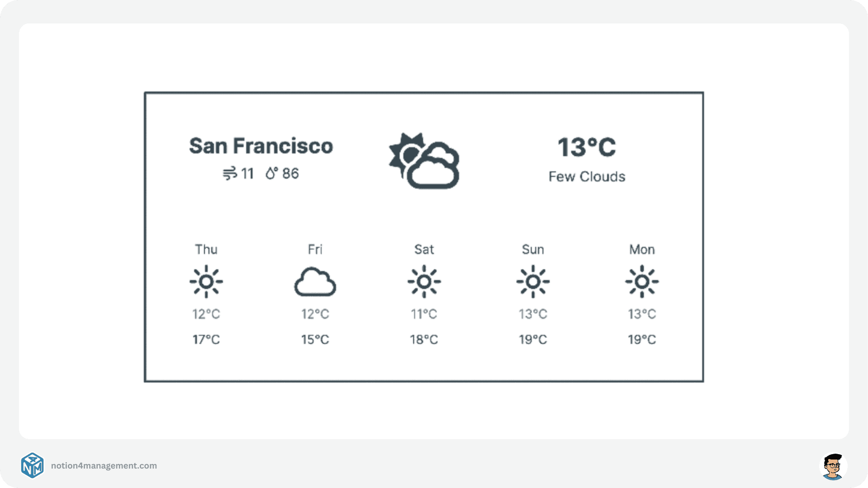Click the humidity droplet icon
The image size is (868, 488).
[271, 173]
